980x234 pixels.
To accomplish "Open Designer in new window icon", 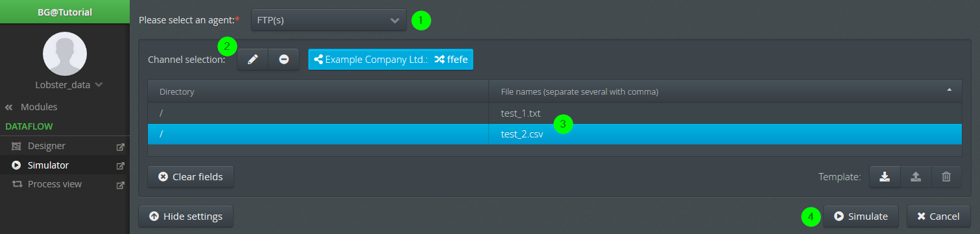I will pyautogui.click(x=120, y=146).
